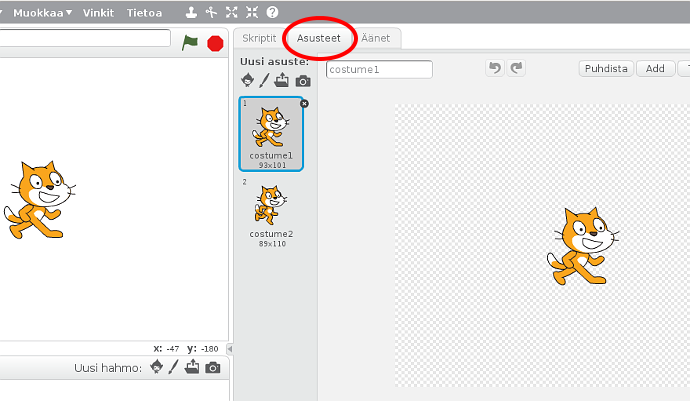Click the 'Uusi hahmo:' label
The image size is (690, 401).
click(x=108, y=368)
